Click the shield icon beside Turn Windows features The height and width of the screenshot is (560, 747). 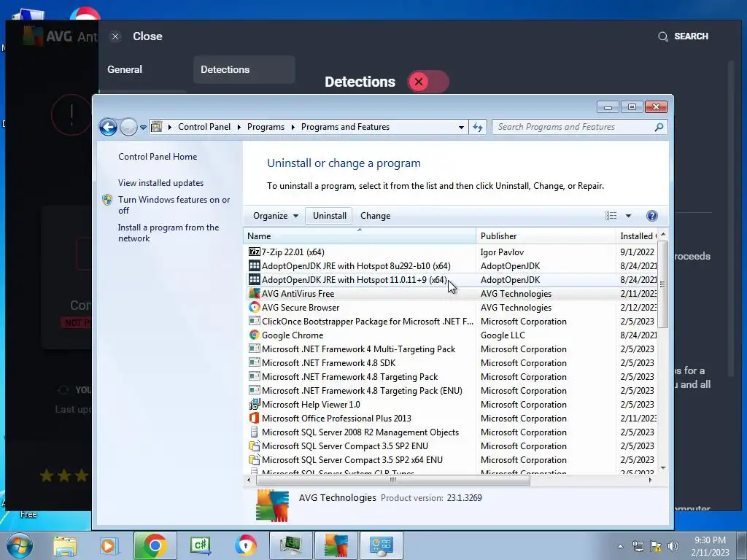(x=107, y=200)
